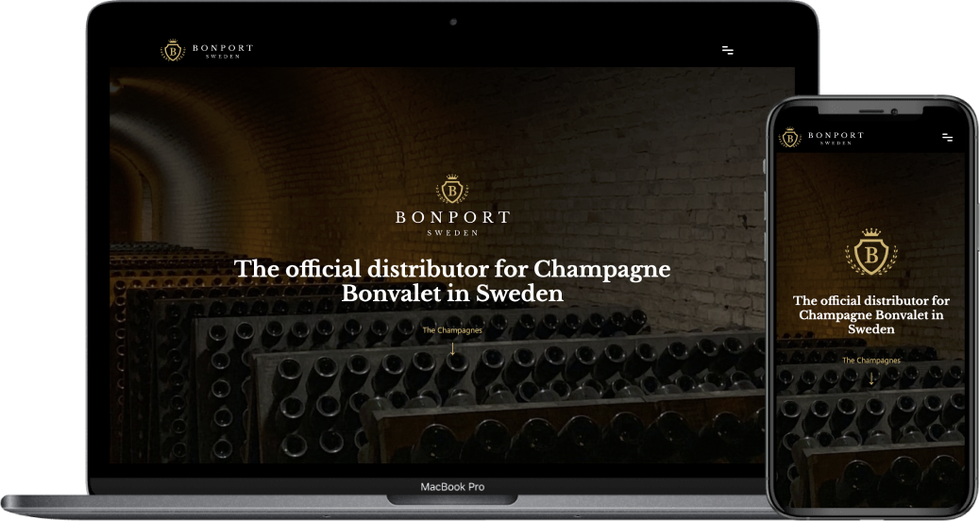The image size is (980, 521).
Task: Follow The Champagnes link on the phone screen
Action: (x=871, y=361)
